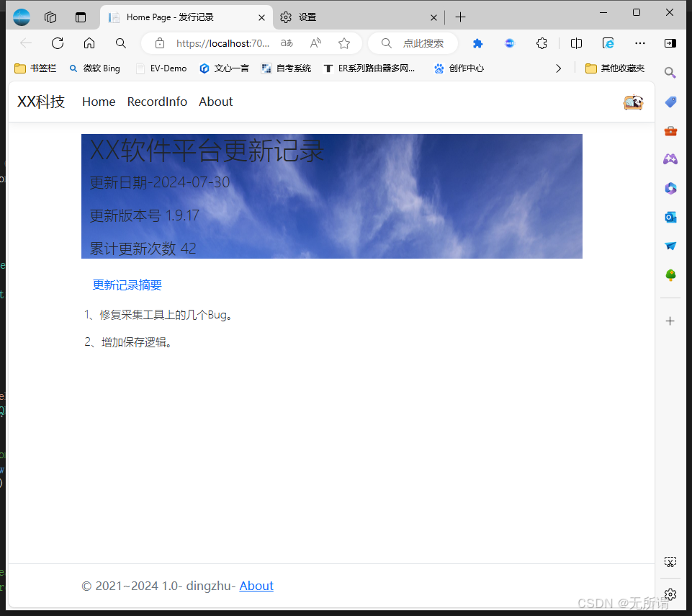Close the 设置 tab
This screenshot has width=692, height=616.
point(433,18)
